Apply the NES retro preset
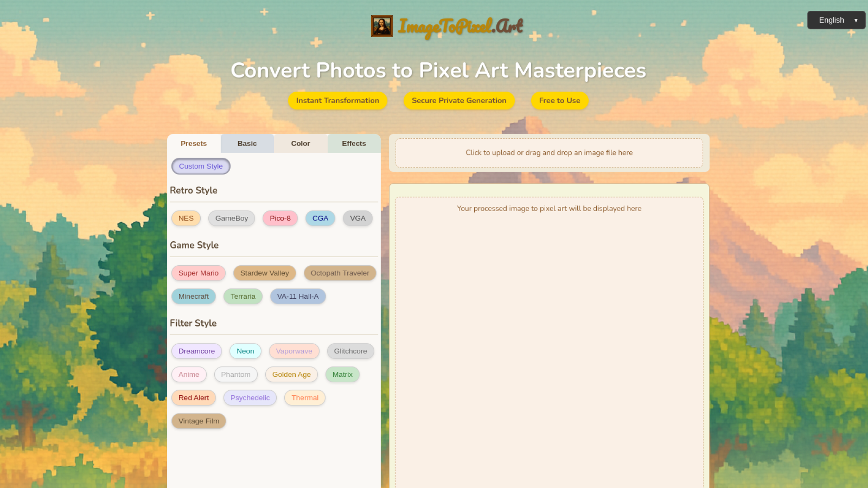The image size is (868, 488). [x=186, y=218]
